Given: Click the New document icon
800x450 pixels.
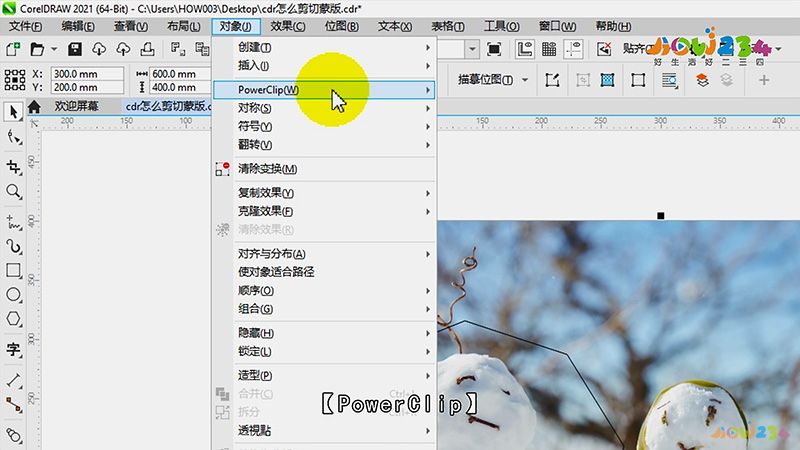Looking at the screenshot, I should pos(13,49).
